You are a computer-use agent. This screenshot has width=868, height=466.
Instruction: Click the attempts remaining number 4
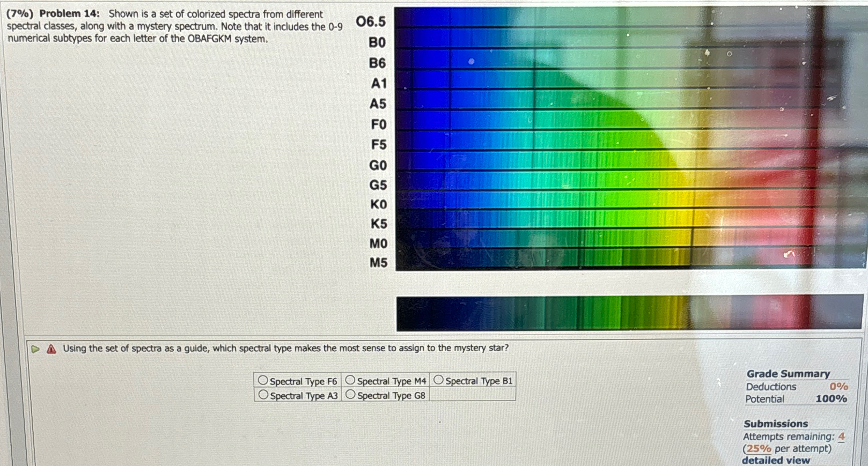[842, 437]
